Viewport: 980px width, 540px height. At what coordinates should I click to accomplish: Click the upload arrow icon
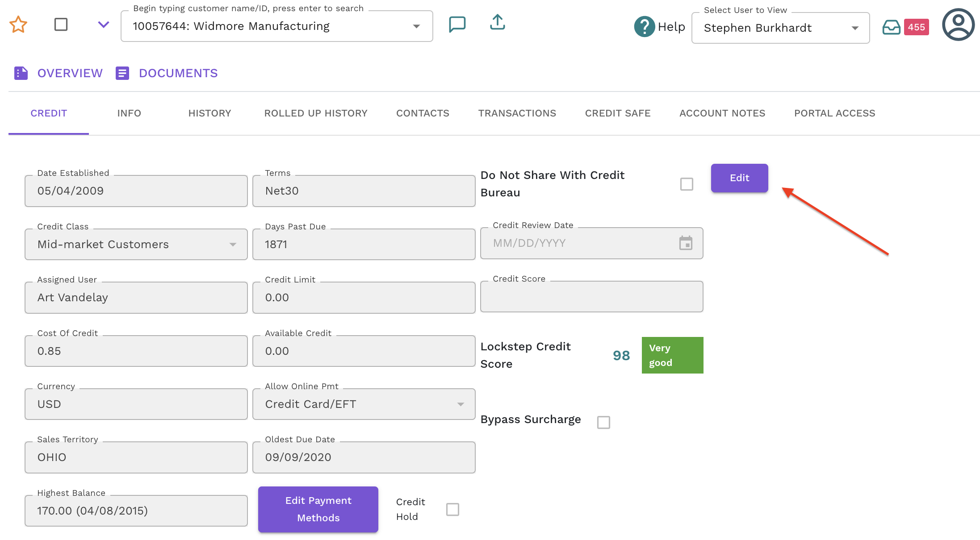coord(497,22)
